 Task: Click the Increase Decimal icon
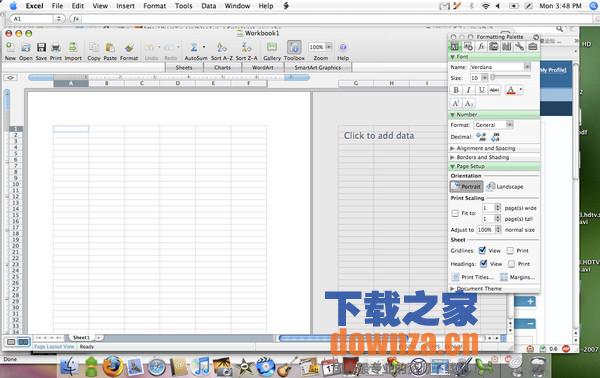(481, 137)
